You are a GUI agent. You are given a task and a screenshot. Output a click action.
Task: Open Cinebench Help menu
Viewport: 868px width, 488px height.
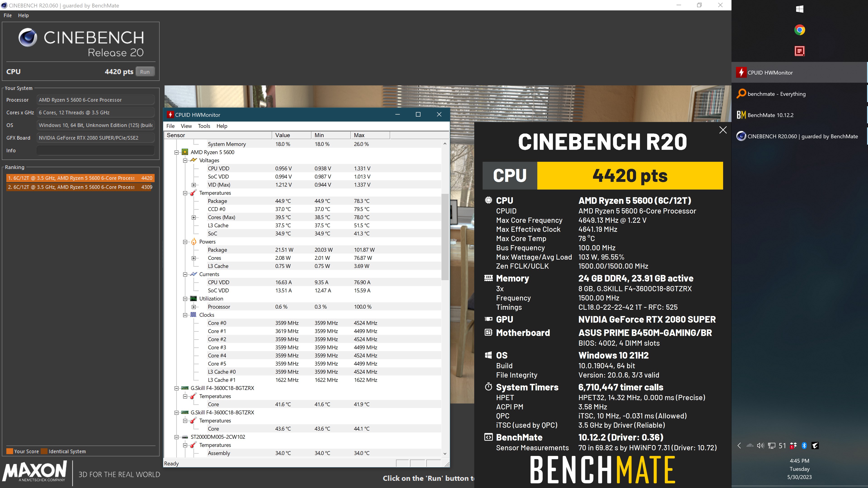(x=23, y=15)
